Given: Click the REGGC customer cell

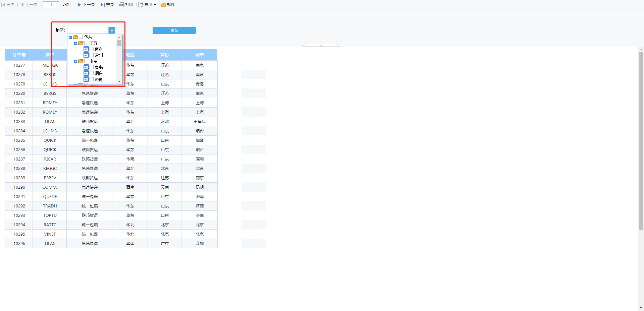Looking at the screenshot, I should 50,169.
